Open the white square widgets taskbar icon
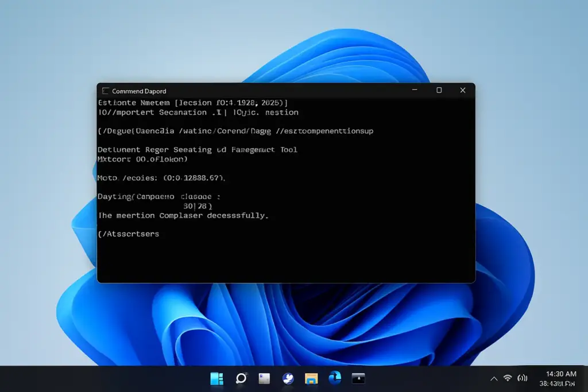588x392 pixels. pos(264,378)
